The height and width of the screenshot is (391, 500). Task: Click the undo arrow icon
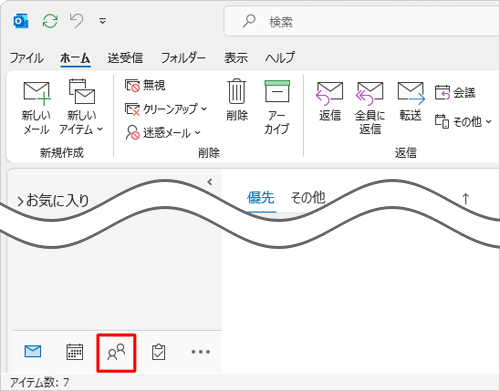tap(76, 21)
